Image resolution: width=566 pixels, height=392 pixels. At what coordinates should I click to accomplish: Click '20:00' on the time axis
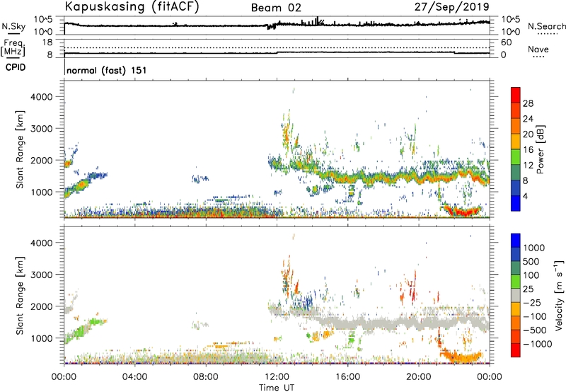pos(418,377)
